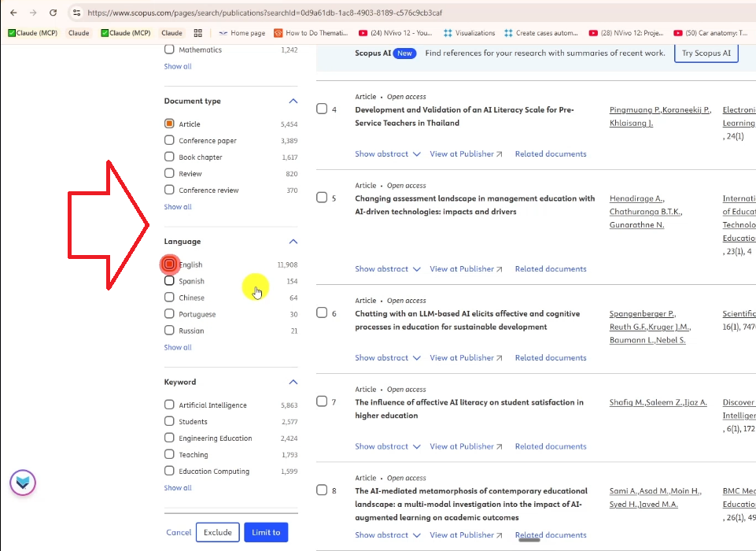Viewport: 756px width, 551px height.
Task: Check Engineering Education keyword filter
Action: (x=169, y=438)
